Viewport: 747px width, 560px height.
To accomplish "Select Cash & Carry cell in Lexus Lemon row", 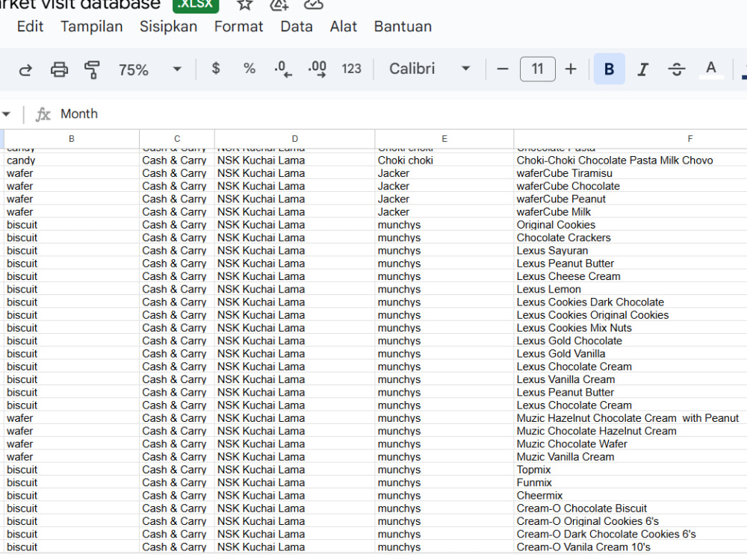I will click(177, 289).
